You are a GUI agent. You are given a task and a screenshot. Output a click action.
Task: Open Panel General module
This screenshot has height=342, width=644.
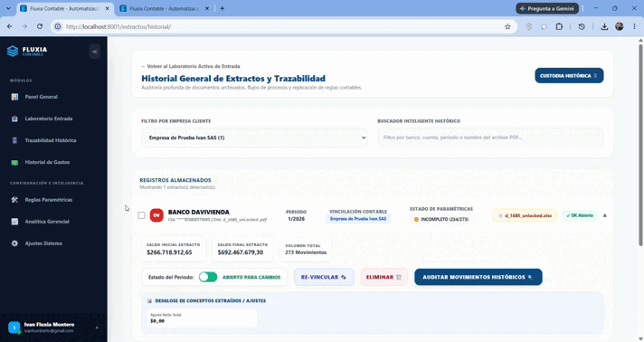pyautogui.click(x=41, y=97)
